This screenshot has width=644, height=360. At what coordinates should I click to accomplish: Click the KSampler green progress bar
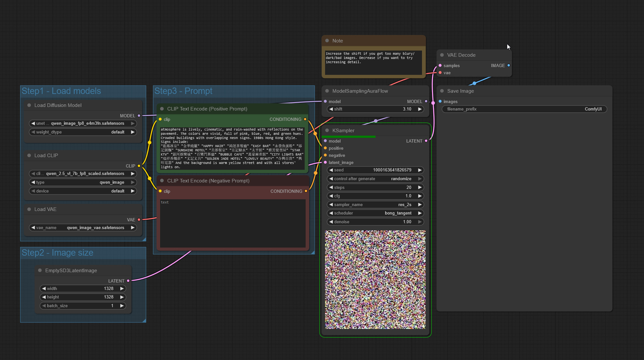coord(349,137)
